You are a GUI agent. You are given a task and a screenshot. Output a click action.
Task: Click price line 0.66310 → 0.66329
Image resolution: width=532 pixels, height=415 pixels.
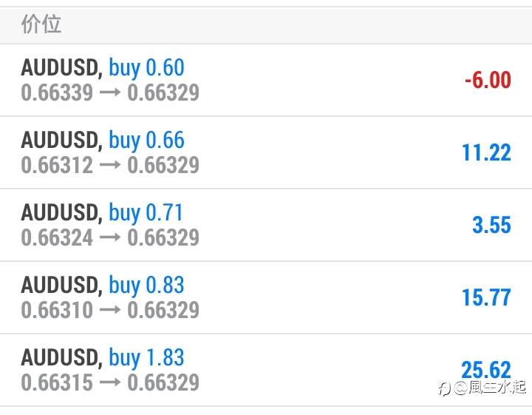tap(110, 310)
